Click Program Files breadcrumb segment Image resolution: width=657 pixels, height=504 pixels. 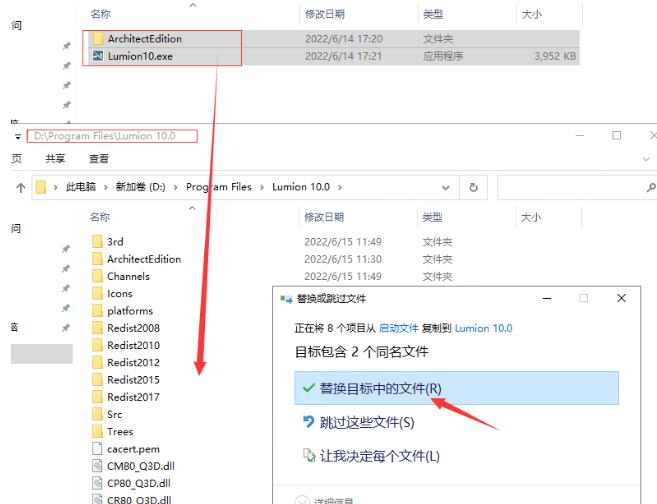click(219, 187)
